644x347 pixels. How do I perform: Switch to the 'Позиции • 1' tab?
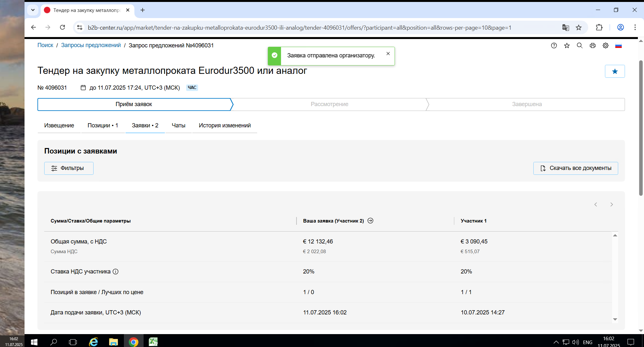[103, 125]
